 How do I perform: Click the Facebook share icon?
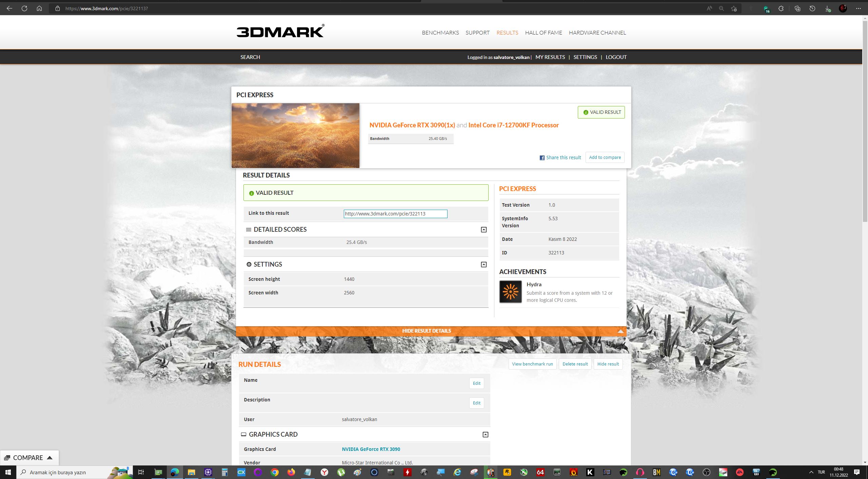click(542, 158)
